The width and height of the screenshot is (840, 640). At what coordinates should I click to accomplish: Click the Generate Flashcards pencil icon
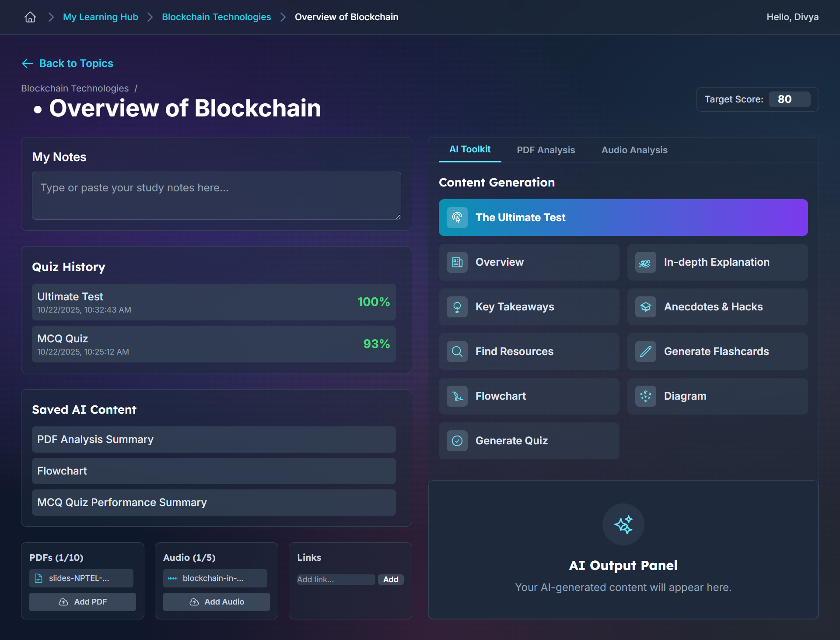point(645,352)
